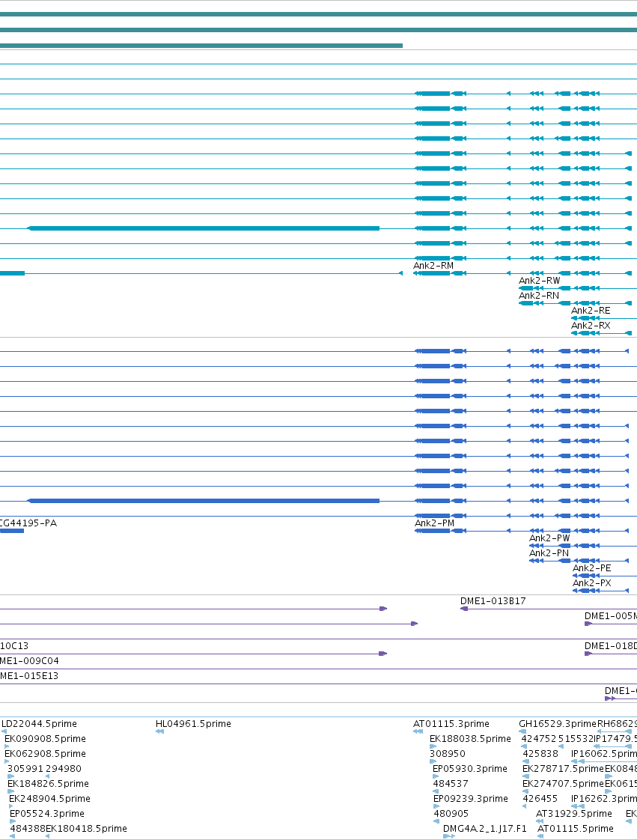Click feature label 425838
The height and width of the screenshot is (840, 637).
pyautogui.click(x=540, y=754)
